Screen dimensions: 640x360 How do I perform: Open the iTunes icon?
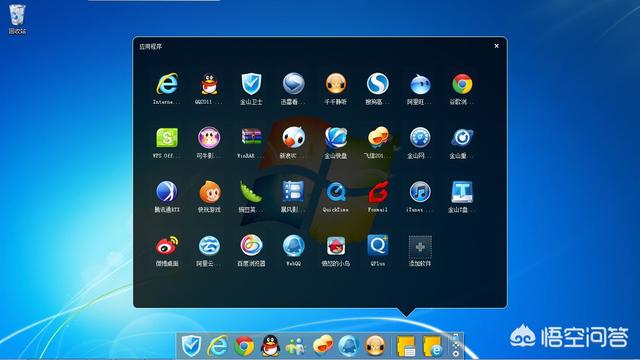pos(420,191)
